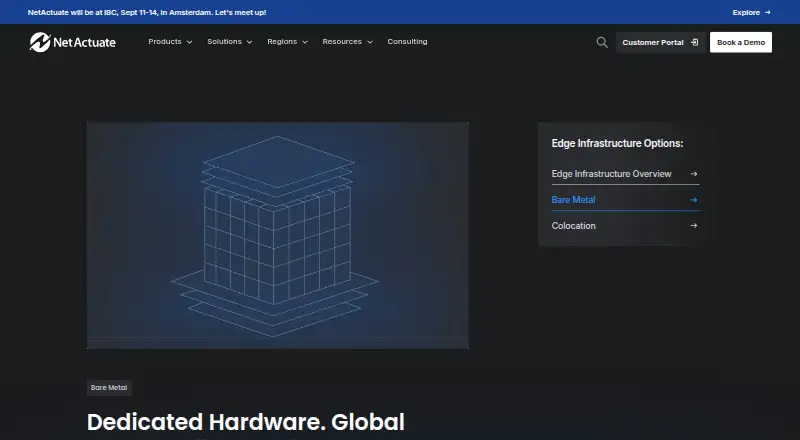Click the IBC Amsterdam announcement text

click(x=147, y=12)
